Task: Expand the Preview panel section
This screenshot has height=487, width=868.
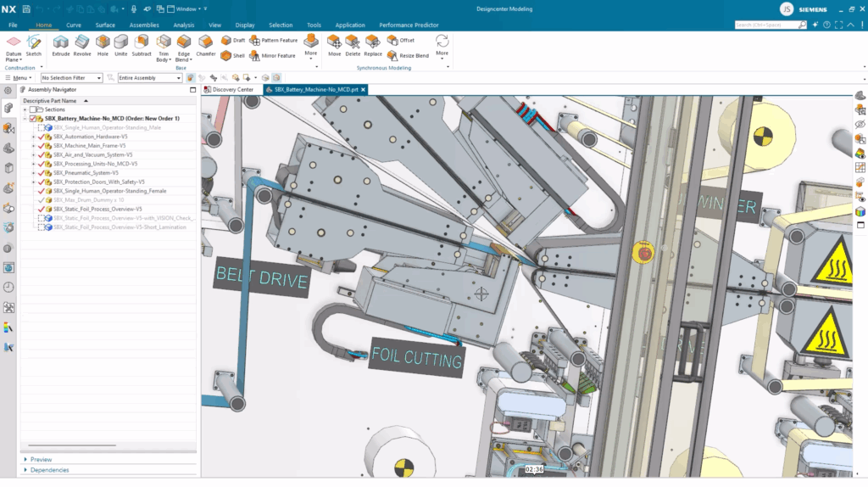Action: (x=41, y=460)
